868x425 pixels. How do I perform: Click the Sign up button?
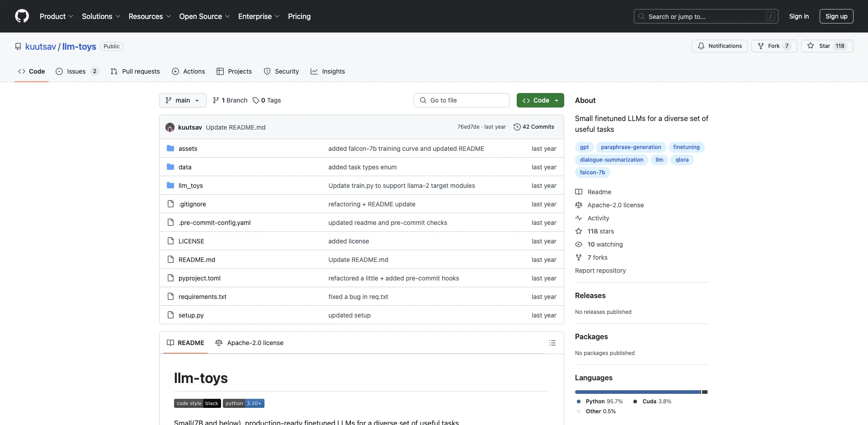[836, 16]
